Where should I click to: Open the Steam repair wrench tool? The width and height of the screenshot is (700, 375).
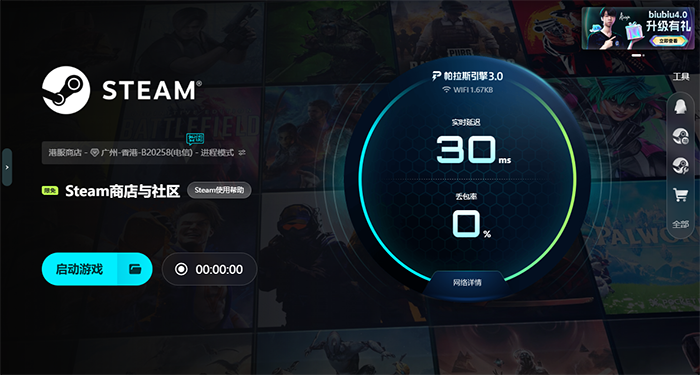point(680,166)
